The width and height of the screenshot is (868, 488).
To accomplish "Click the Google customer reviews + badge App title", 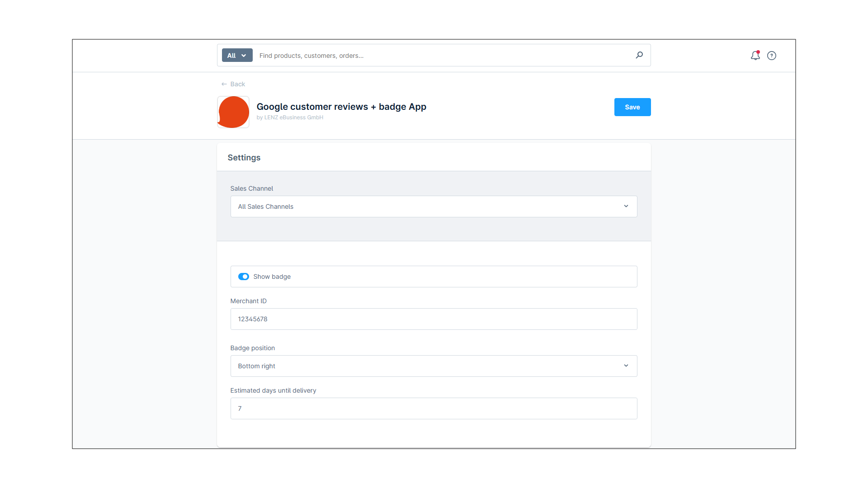I will (x=341, y=107).
